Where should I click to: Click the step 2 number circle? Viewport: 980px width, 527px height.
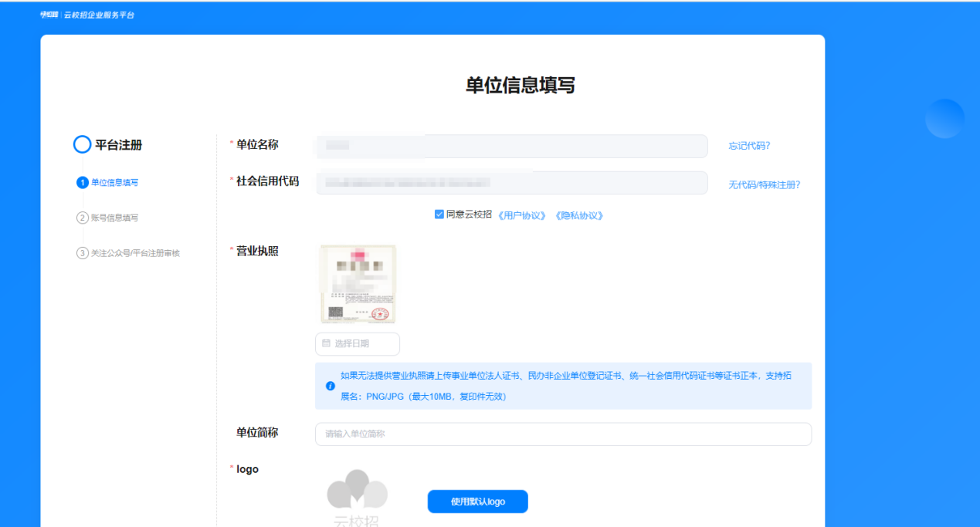82,218
